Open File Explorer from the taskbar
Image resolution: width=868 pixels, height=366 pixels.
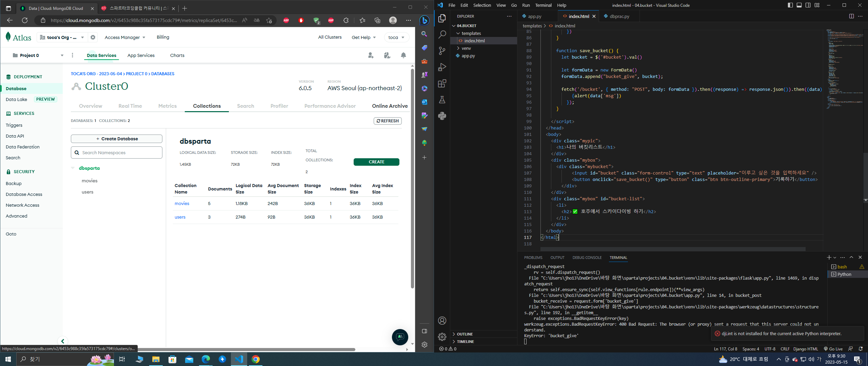[156, 359]
